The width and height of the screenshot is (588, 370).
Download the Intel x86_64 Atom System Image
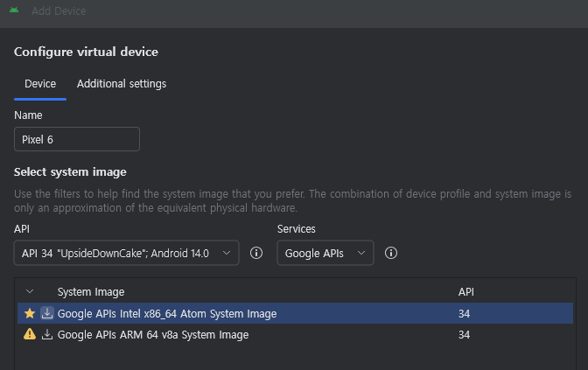coord(47,313)
